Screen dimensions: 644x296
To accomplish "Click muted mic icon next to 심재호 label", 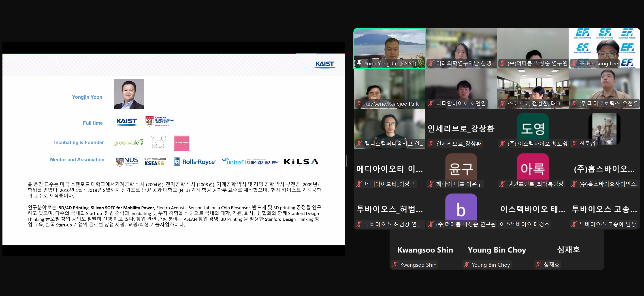I will tap(538, 264).
